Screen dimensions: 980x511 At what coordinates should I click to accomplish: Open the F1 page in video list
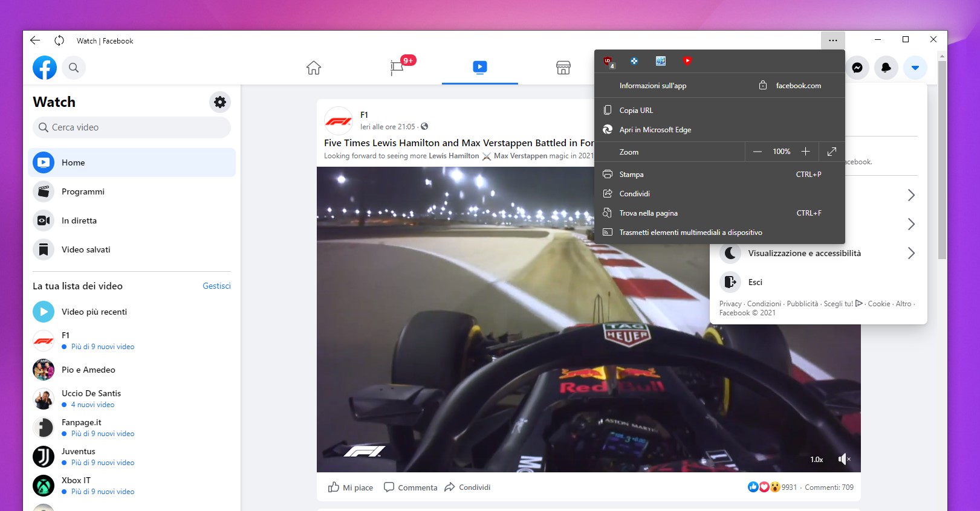click(x=132, y=341)
